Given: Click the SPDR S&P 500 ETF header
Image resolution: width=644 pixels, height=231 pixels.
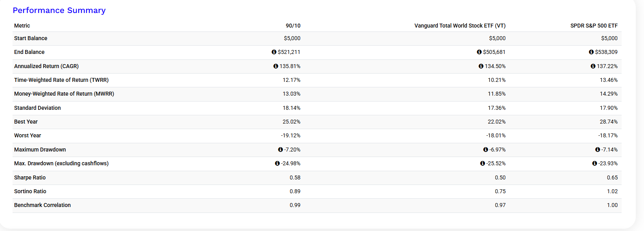Looking at the screenshot, I should tap(594, 26).
